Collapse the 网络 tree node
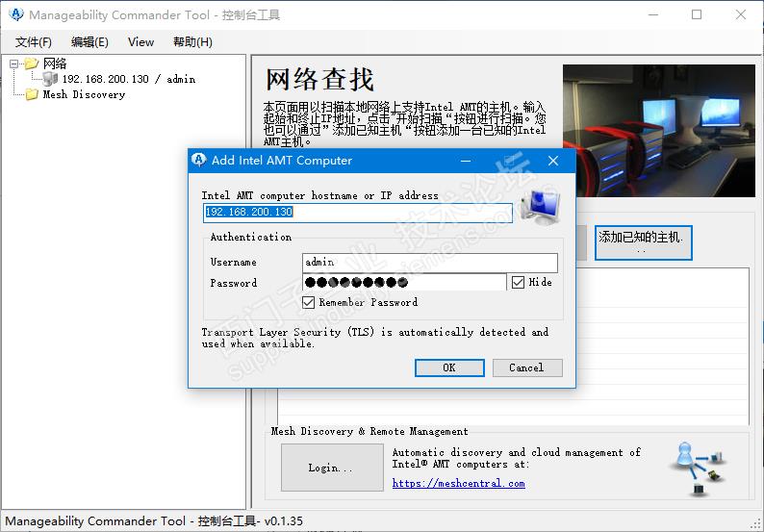This screenshot has width=764, height=532. [13, 63]
